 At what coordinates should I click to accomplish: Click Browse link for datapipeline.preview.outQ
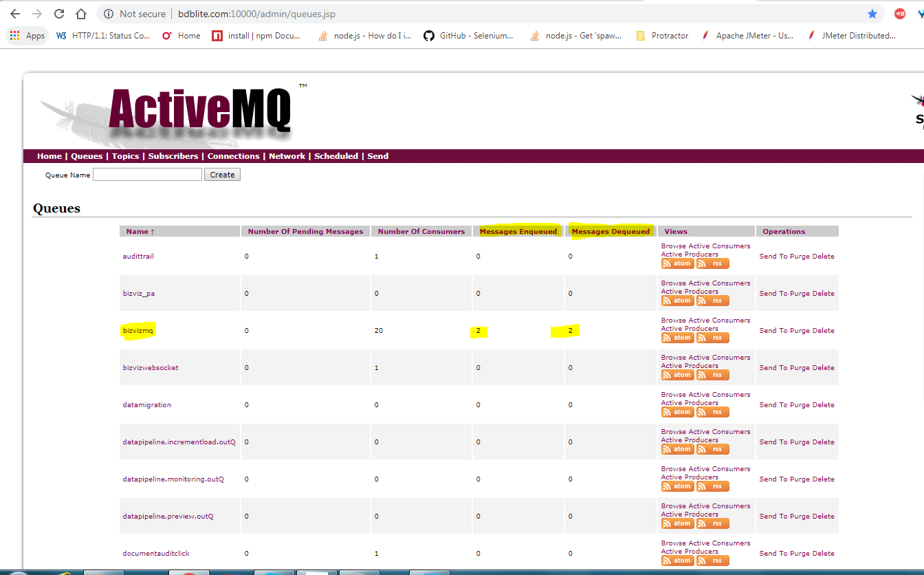click(673, 506)
